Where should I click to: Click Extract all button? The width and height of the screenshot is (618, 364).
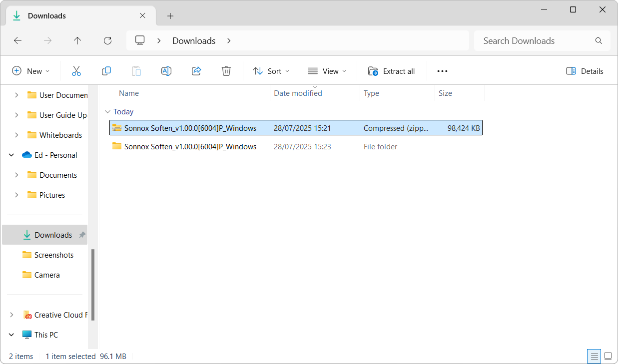pyautogui.click(x=392, y=71)
